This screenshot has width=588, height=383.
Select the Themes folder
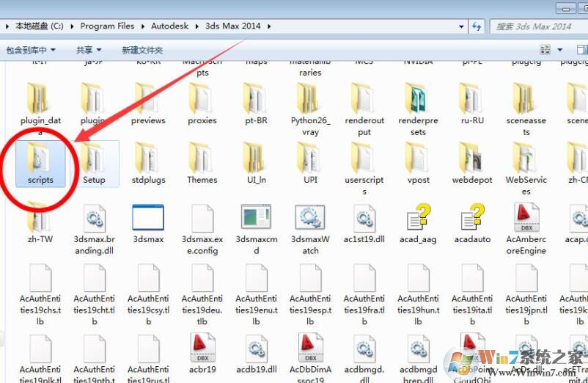202,164
